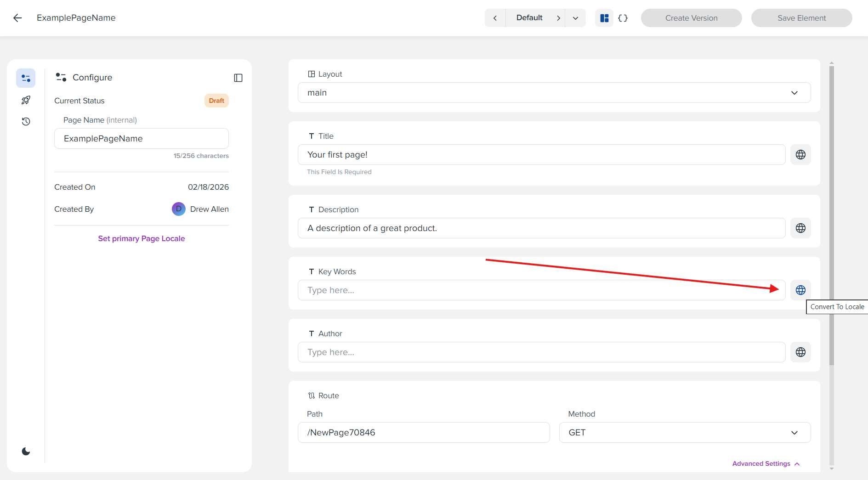The height and width of the screenshot is (480, 868).
Task: Go to next version with right arrow
Action: tap(559, 17)
